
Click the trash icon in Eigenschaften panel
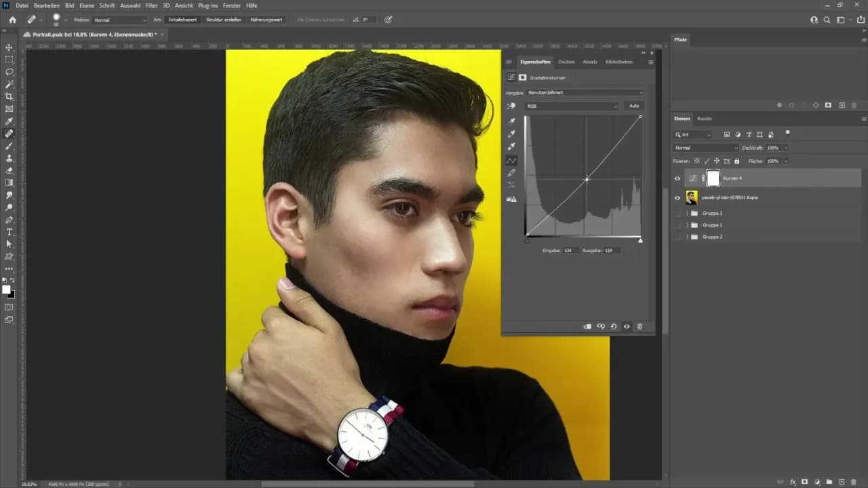[639, 327]
